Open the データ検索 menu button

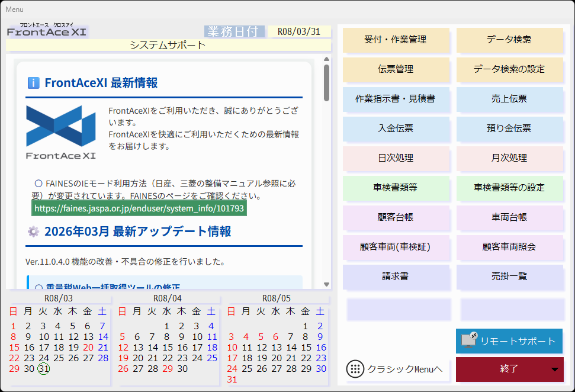coord(509,40)
